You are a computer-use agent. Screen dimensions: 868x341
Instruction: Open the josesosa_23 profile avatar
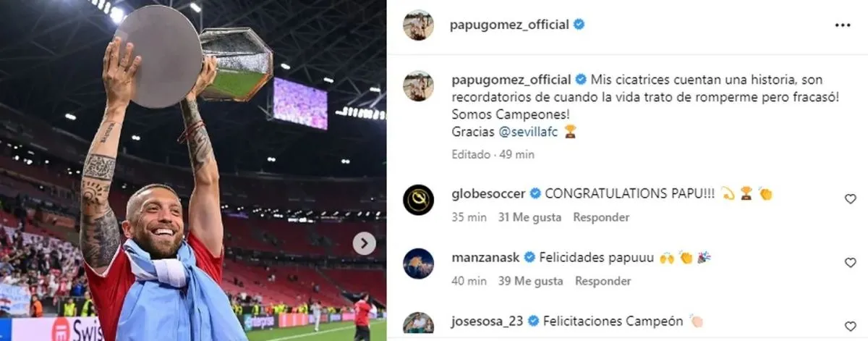(x=418, y=324)
